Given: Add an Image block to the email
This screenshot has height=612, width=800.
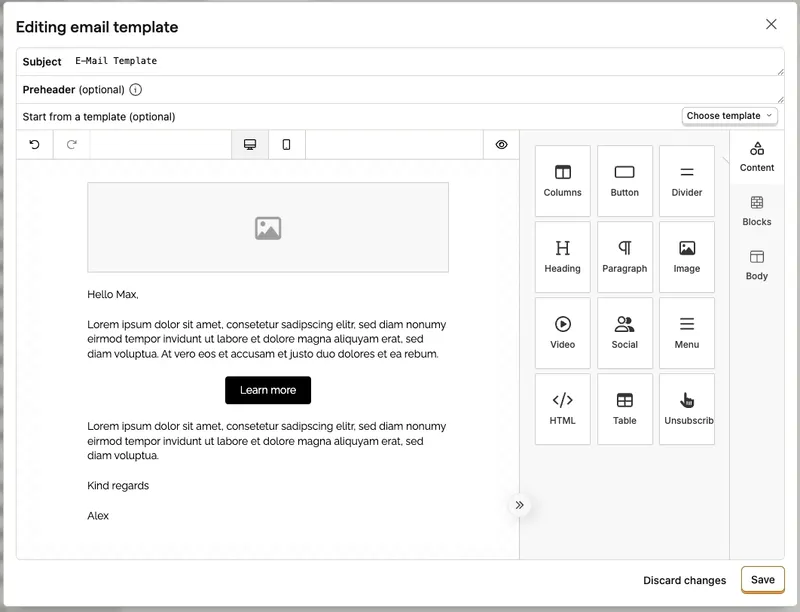Looking at the screenshot, I should [686, 257].
